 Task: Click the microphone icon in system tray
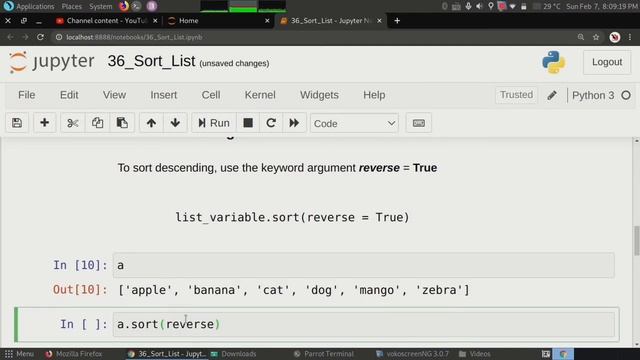[x=468, y=6]
